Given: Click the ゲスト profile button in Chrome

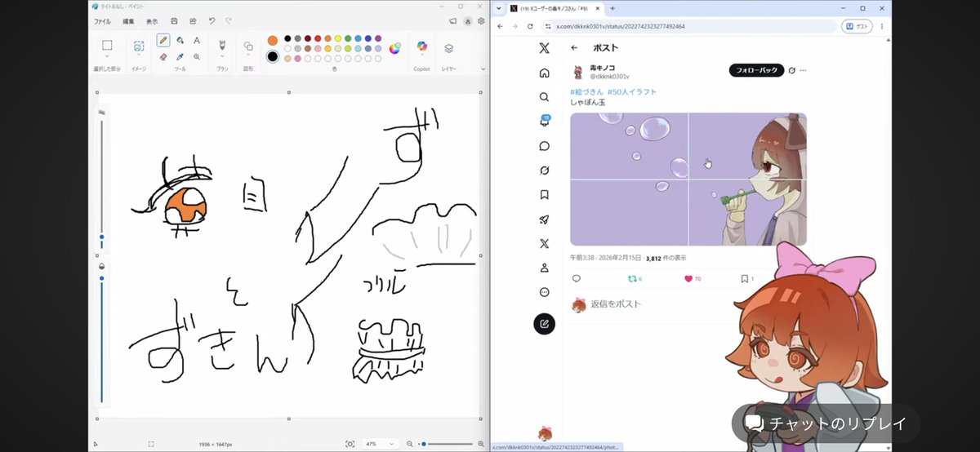Looking at the screenshot, I should [857, 26].
